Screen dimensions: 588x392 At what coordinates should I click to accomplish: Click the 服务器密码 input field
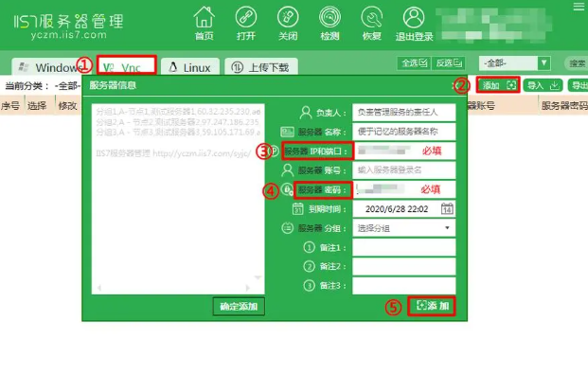pos(404,189)
